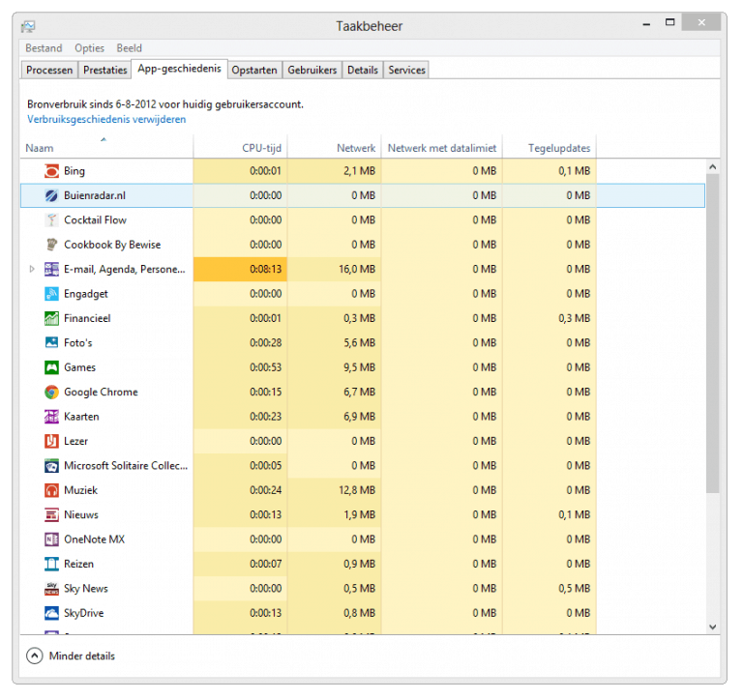Switch to the Opstarten tab
Viewport: 743px width, 700px height.
[x=254, y=70]
